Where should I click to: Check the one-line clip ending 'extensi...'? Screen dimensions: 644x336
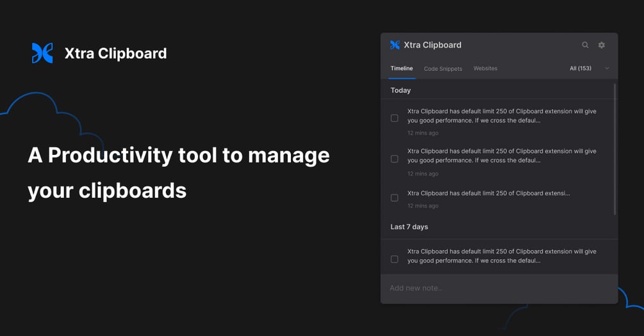(394, 198)
